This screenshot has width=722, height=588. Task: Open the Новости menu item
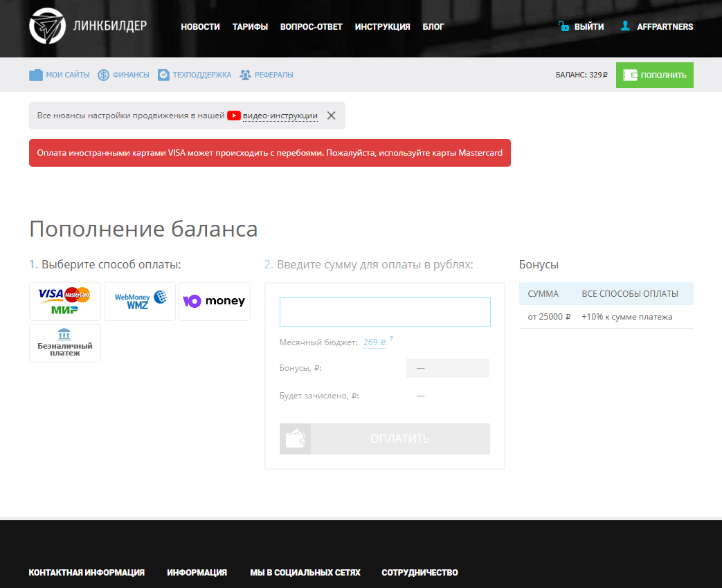click(200, 27)
